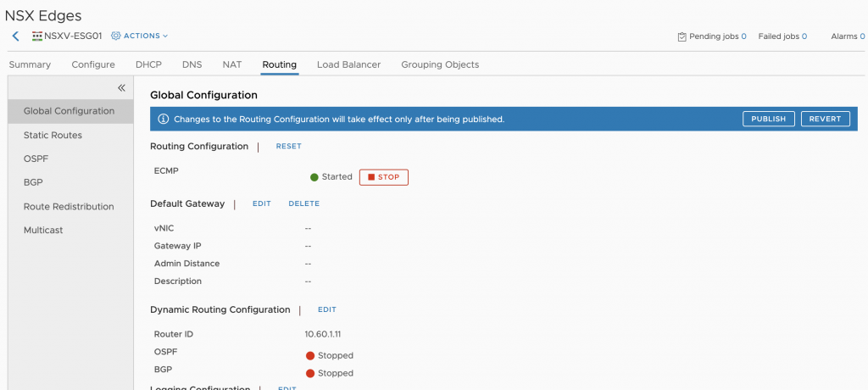
Task: Click the vNIC field label
Action: (164, 228)
